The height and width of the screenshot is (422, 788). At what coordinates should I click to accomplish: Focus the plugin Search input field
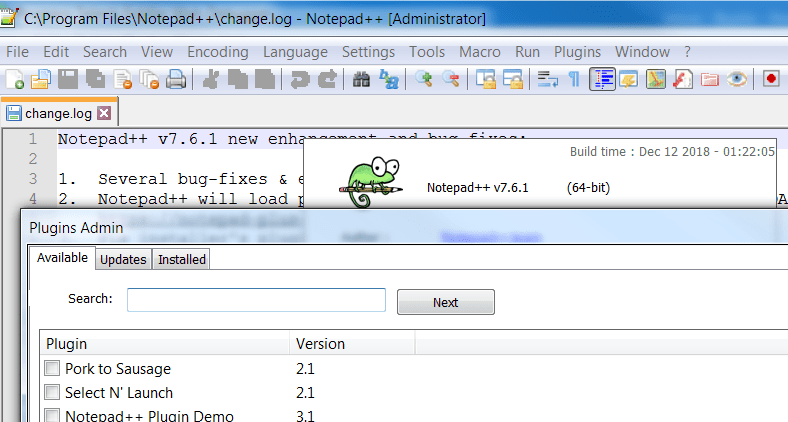point(256,300)
